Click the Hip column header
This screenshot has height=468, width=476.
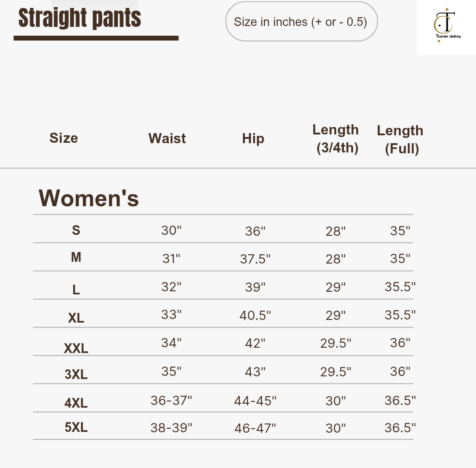tap(253, 138)
